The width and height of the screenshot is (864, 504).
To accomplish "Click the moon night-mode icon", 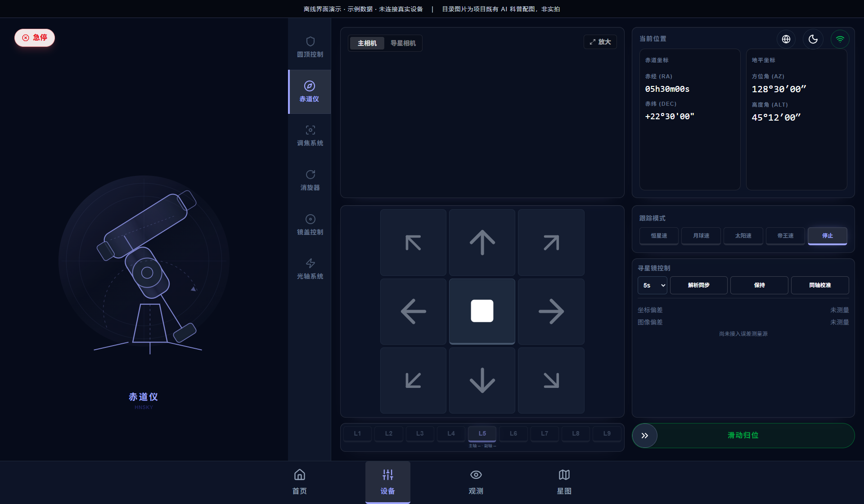I will pyautogui.click(x=813, y=39).
